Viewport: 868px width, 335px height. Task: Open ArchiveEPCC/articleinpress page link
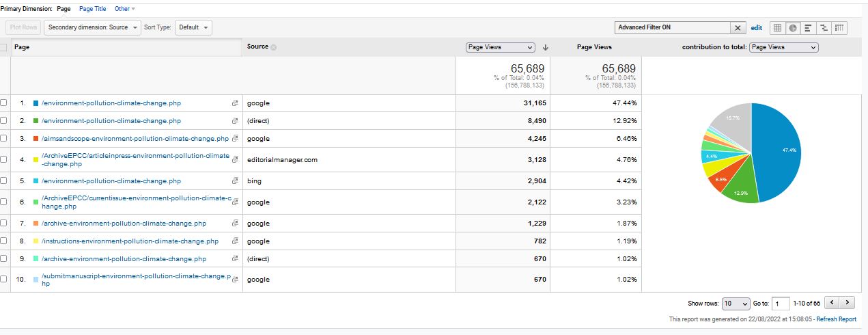136,160
